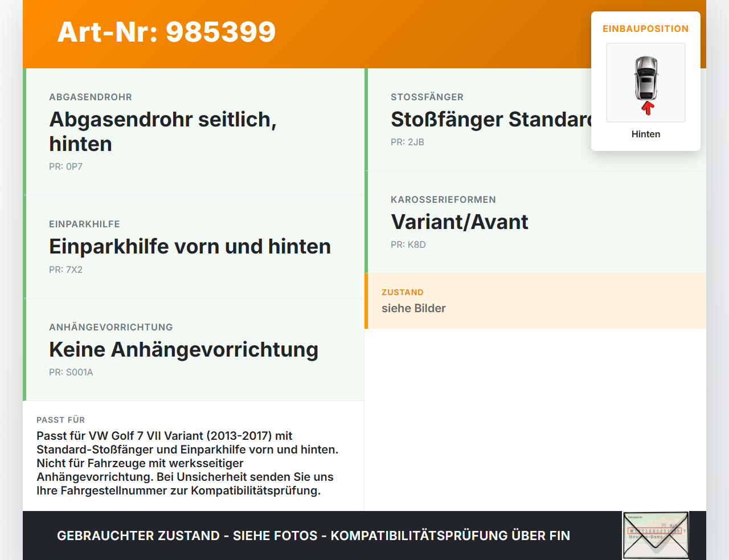Click the PR: 7X2 code
Screen dimensions: 729x560
[x=65, y=269]
